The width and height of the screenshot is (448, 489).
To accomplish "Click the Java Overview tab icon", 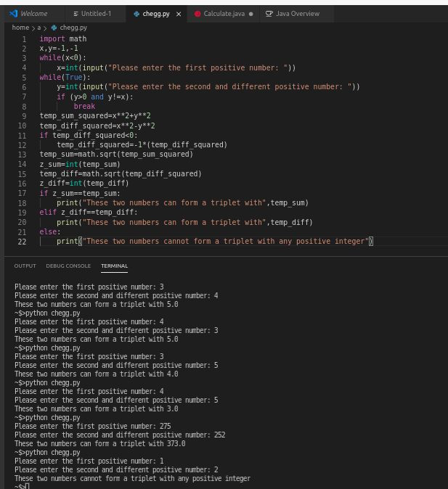I will [x=269, y=14].
